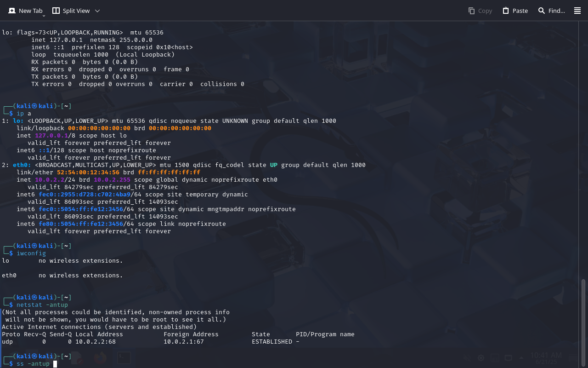Viewport: 588px width, 368px height.
Task: Open a New Tab in the terminal
Action: click(x=25, y=11)
